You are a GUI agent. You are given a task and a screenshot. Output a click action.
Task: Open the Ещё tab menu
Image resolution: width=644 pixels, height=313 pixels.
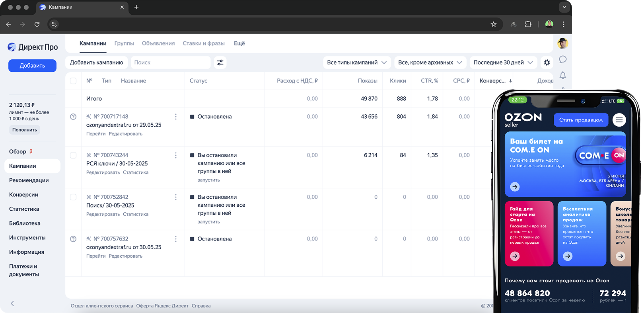click(x=239, y=43)
